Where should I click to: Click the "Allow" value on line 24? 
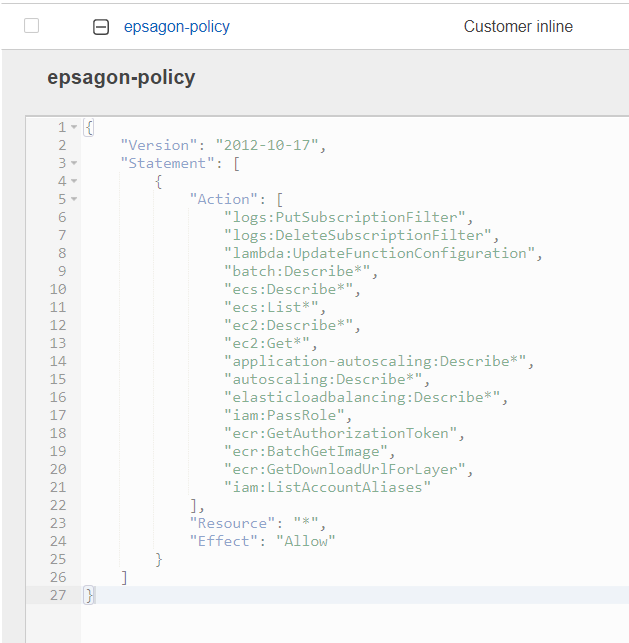[305, 542]
